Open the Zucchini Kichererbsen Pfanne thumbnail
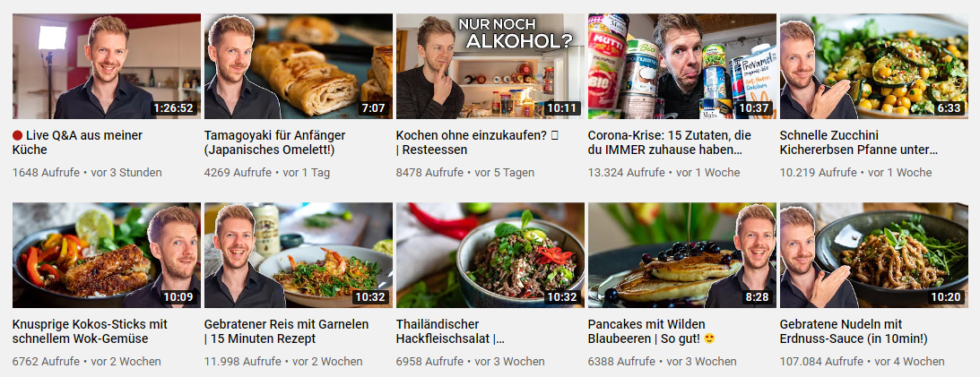The image size is (980, 377). (x=873, y=66)
